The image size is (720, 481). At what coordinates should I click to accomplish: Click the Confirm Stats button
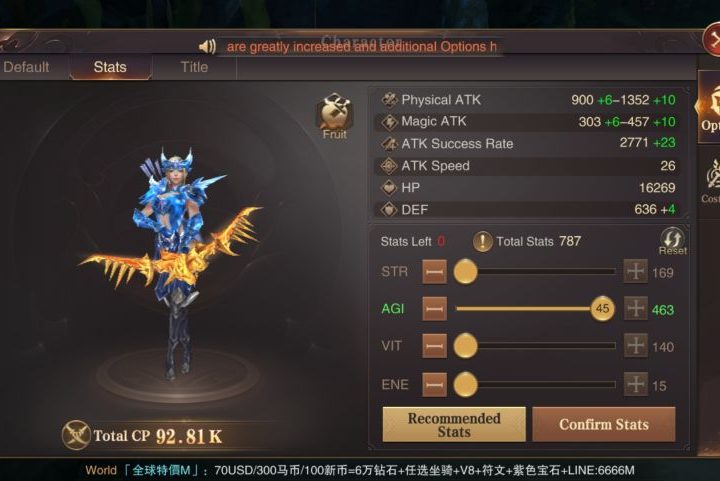click(604, 425)
